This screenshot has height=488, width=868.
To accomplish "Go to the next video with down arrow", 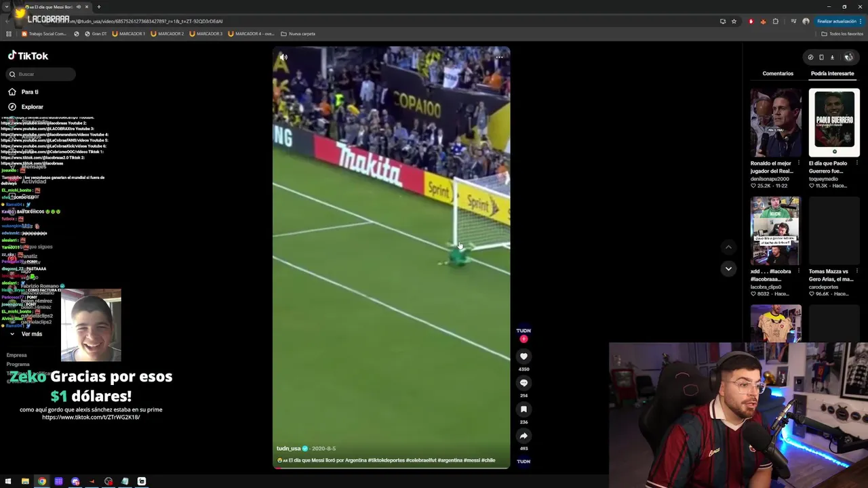I will click(728, 268).
